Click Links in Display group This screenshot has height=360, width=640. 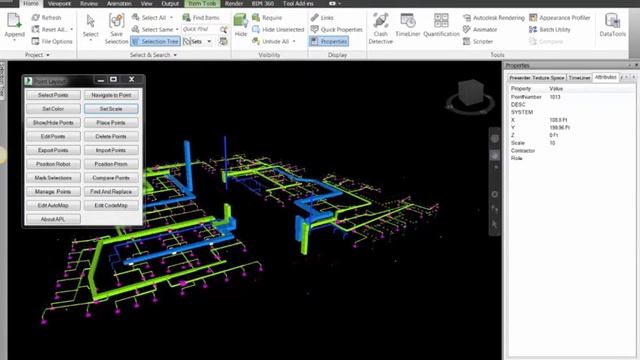click(x=322, y=18)
